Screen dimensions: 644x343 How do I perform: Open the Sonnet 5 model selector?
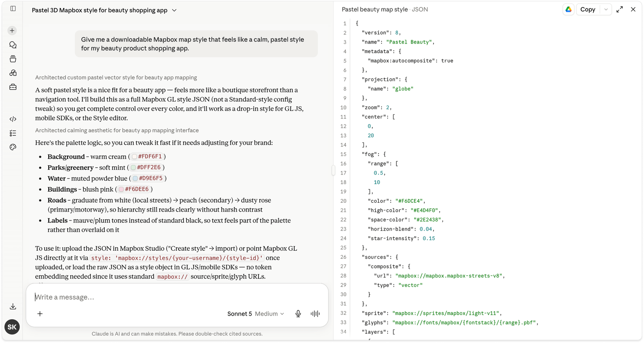click(256, 314)
